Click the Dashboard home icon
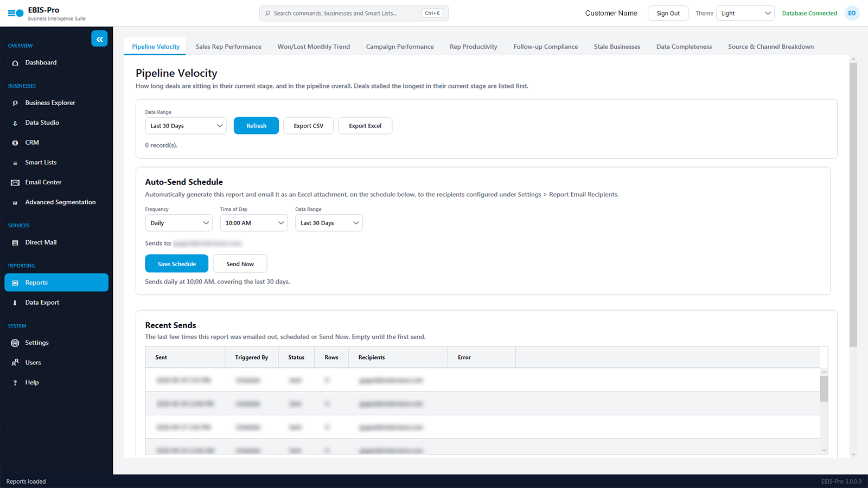The height and width of the screenshot is (488, 868). [15, 63]
